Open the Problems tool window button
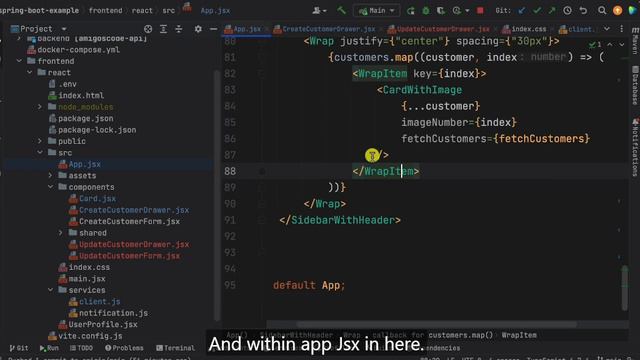This screenshot has width=640, height=360. coord(124,348)
